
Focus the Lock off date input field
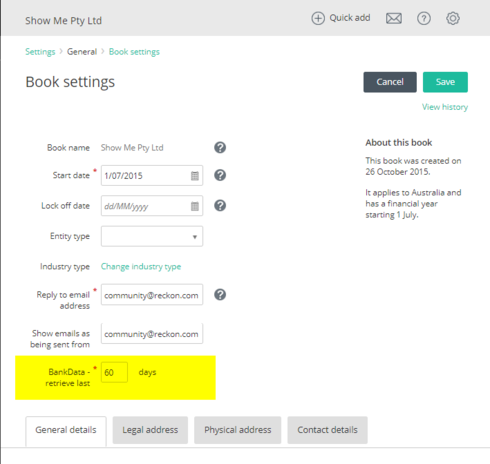[x=152, y=206]
